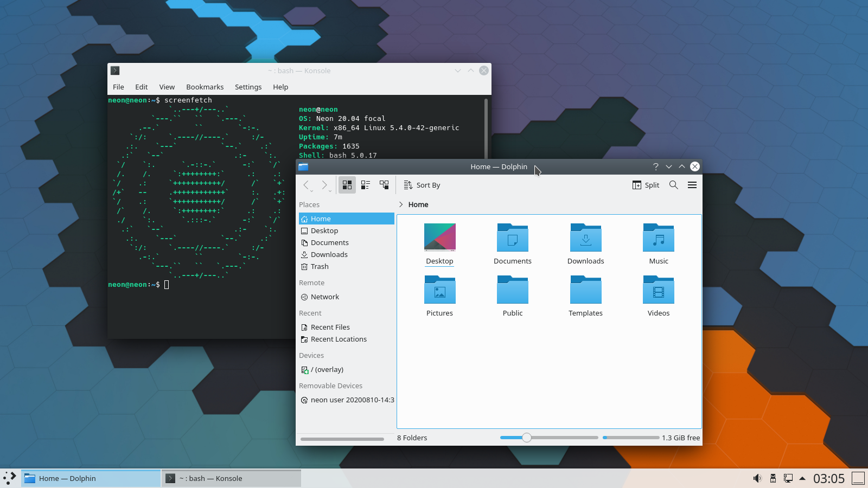Open Recent Files in the sidebar
This screenshot has width=868, height=488.
pos(330,327)
